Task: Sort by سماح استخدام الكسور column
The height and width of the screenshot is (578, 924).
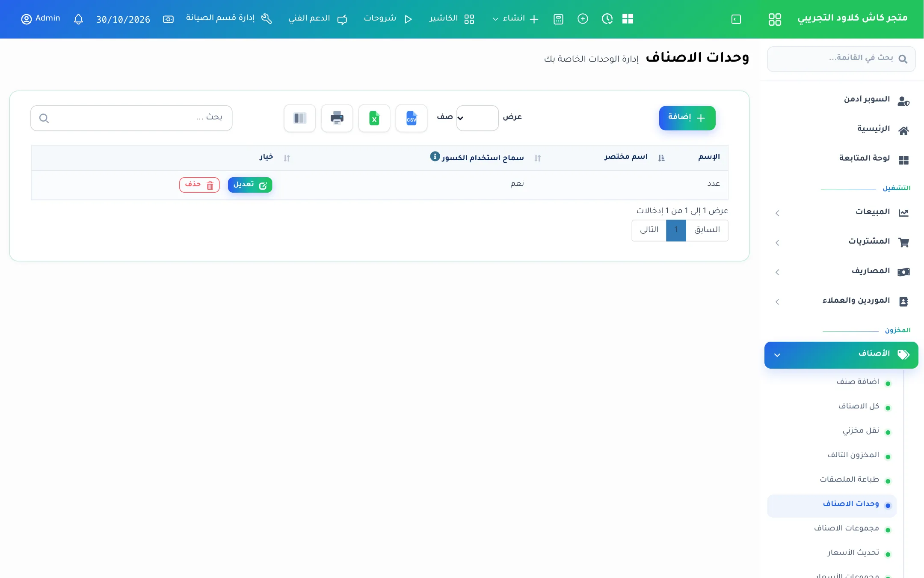Action: (538, 158)
